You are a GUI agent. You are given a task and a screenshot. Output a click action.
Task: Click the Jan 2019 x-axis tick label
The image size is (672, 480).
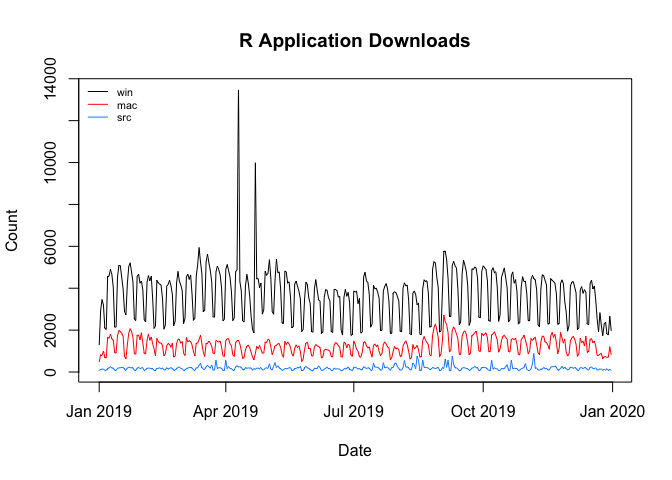coord(98,409)
